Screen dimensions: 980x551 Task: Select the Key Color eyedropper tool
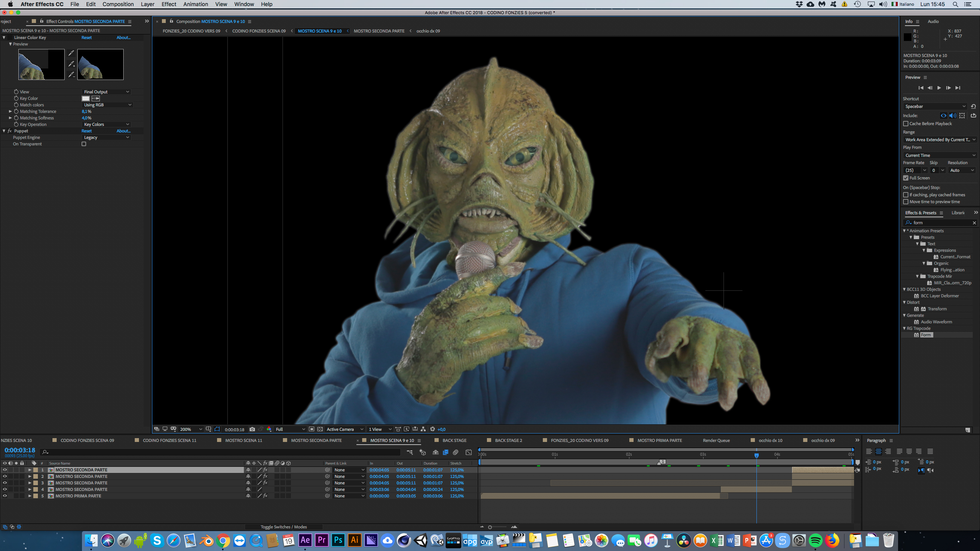(x=71, y=53)
